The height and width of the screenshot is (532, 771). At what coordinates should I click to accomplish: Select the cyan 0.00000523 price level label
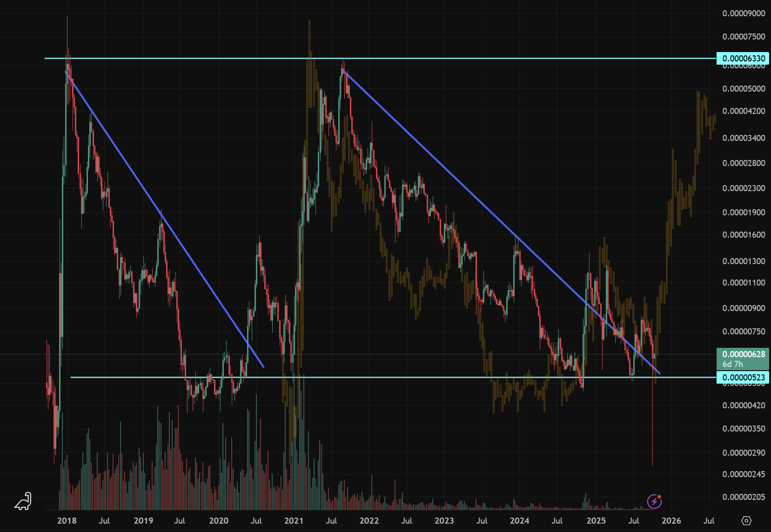(x=743, y=378)
